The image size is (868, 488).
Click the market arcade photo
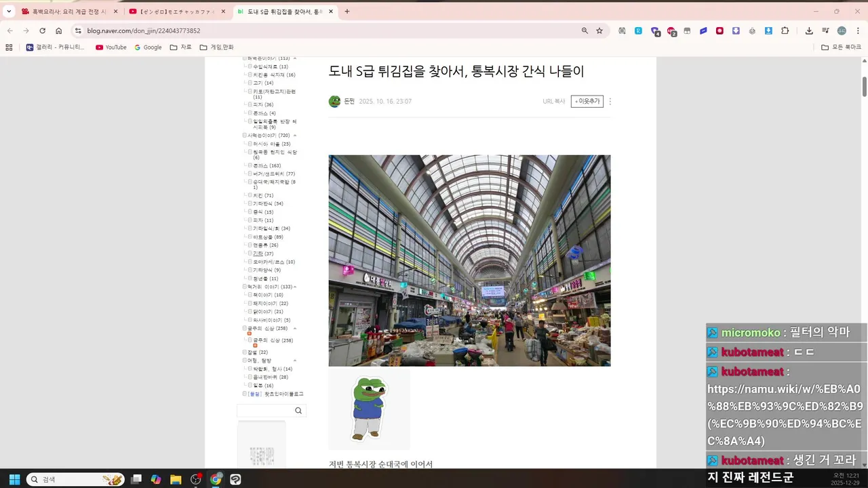coord(469,260)
